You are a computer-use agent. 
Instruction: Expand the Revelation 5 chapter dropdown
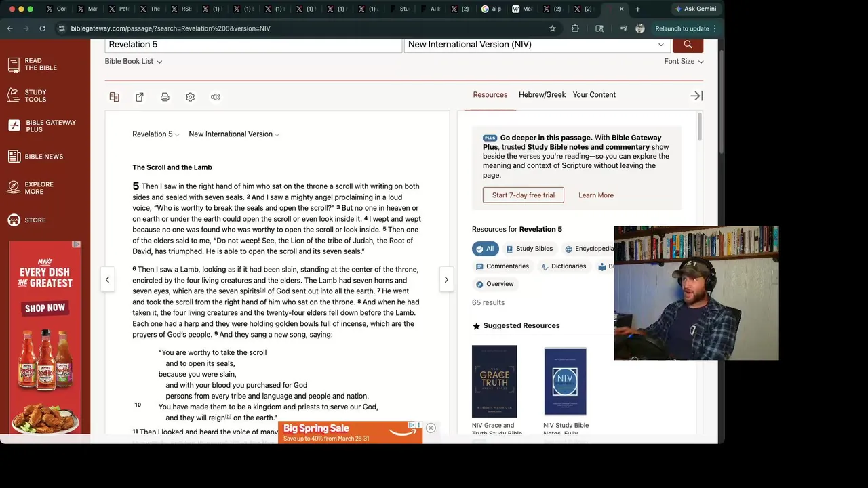click(x=156, y=134)
